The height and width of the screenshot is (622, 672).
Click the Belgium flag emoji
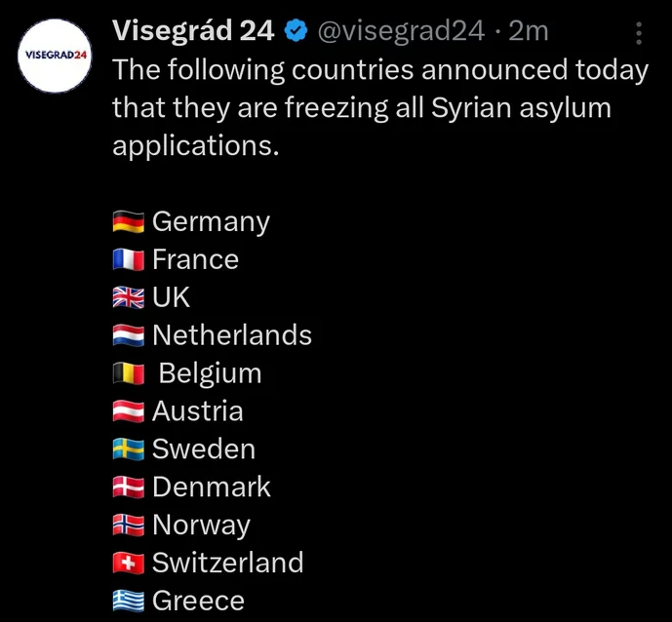(x=129, y=373)
